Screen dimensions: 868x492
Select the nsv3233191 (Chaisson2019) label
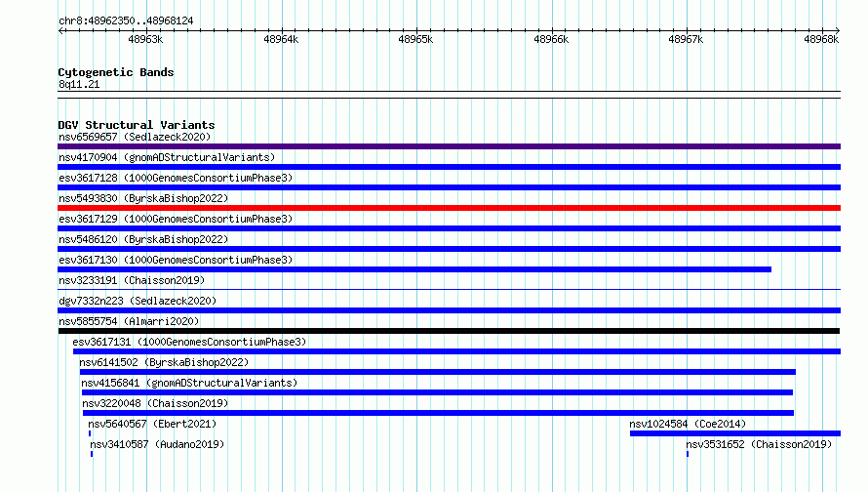coord(132,280)
